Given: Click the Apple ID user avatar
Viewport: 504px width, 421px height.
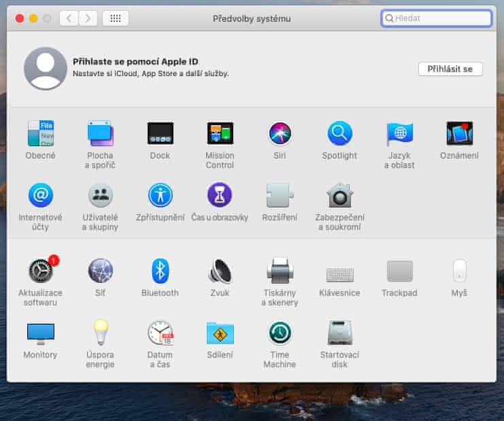Looking at the screenshot, I should coord(45,69).
